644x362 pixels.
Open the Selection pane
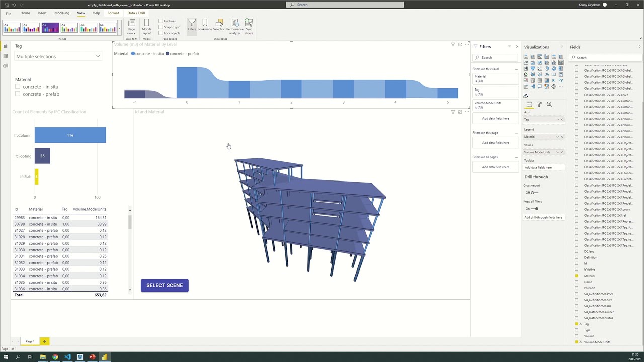coord(219,25)
